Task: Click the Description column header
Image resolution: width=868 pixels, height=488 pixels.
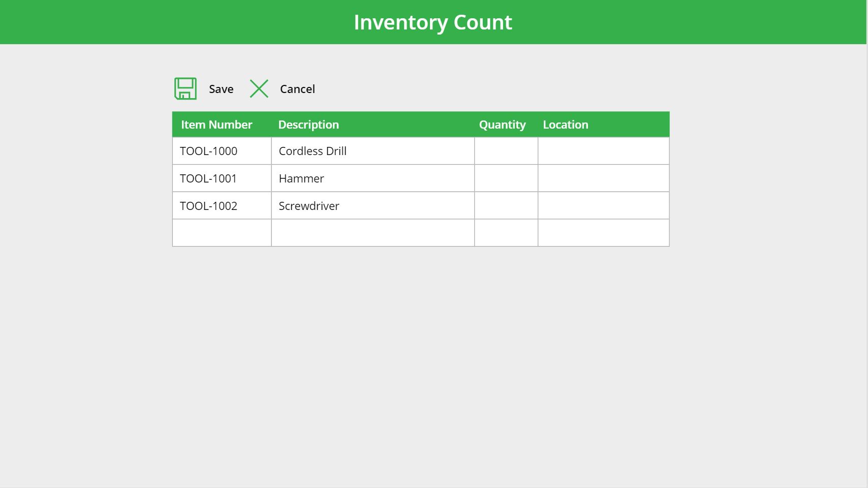Action: point(308,125)
